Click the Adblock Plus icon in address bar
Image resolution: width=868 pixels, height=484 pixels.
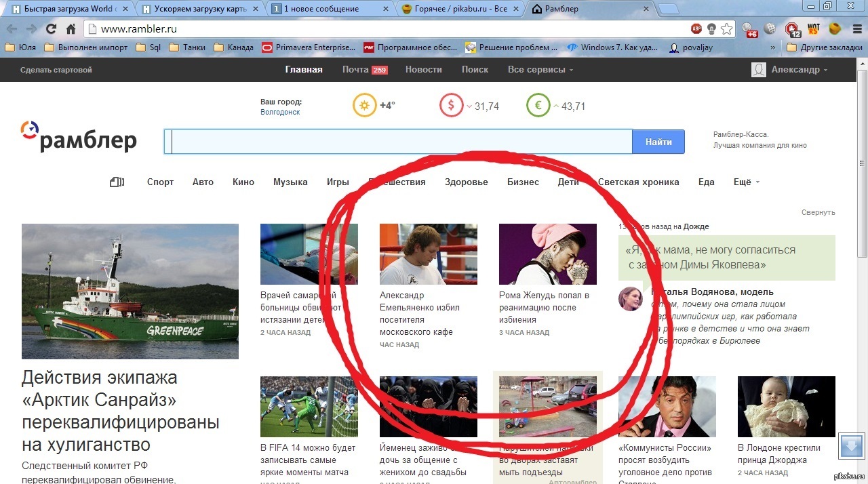click(696, 29)
